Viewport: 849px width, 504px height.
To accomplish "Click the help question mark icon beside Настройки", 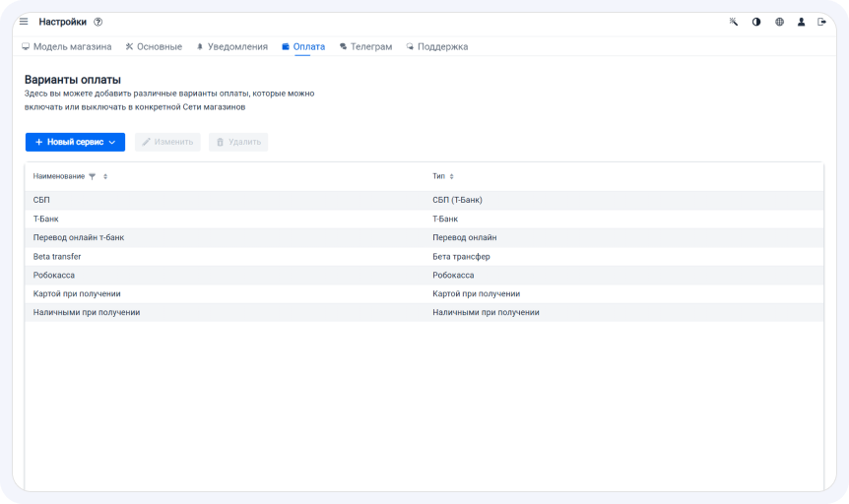I will tap(98, 23).
